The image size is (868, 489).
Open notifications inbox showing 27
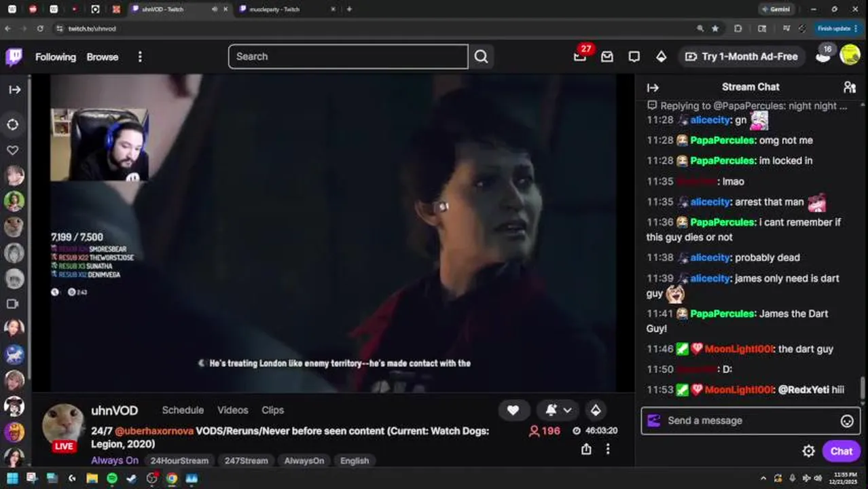(580, 56)
